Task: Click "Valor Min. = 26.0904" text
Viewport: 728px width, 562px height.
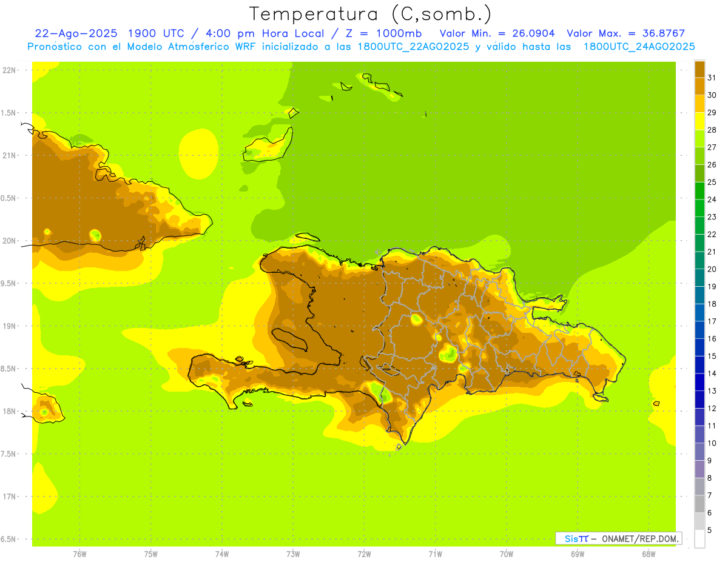Action: 497,33
